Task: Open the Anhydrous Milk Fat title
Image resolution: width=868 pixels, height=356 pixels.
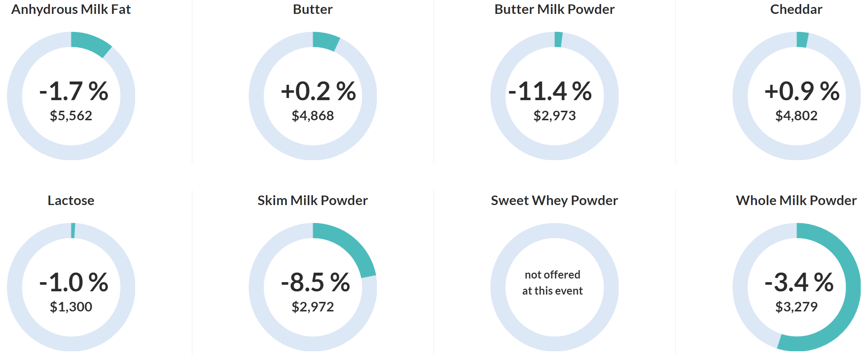Action: pos(71,10)
